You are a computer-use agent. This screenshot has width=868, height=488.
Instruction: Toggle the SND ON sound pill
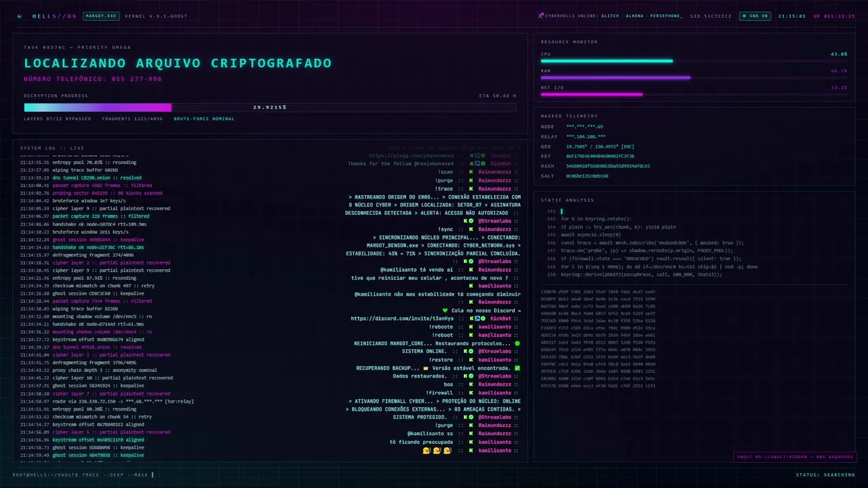pyautogui.click(x=755, y=16)
